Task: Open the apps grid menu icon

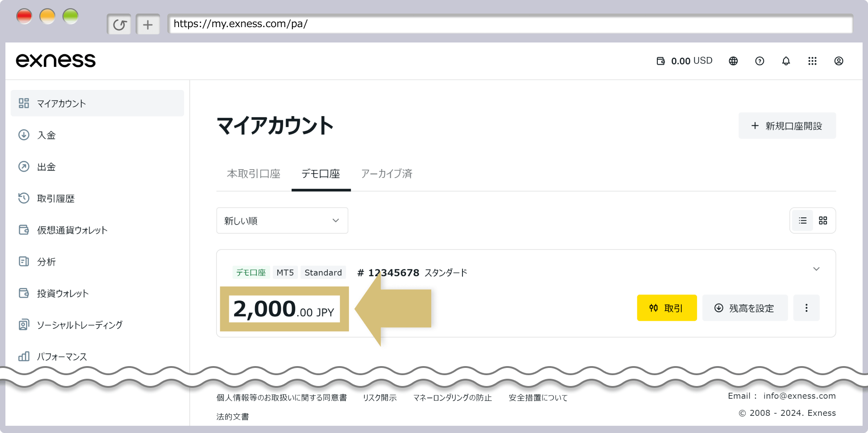Action: click(812, 61)
